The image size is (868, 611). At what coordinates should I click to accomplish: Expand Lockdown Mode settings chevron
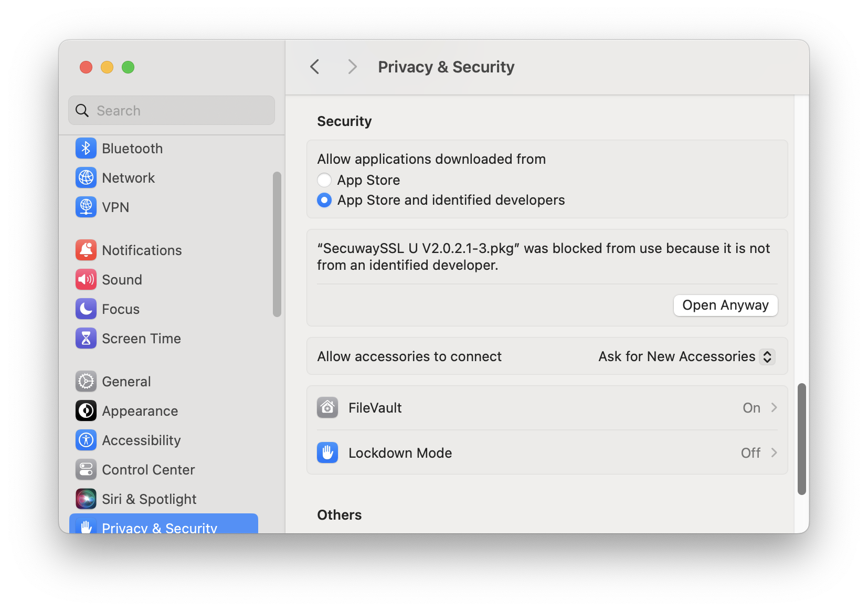(x=774, y=453)
